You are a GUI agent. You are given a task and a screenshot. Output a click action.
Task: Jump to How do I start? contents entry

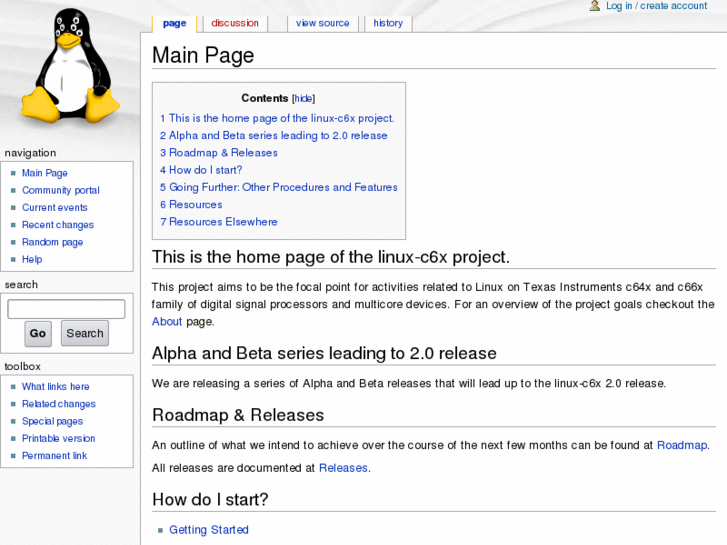coord(201,170)
